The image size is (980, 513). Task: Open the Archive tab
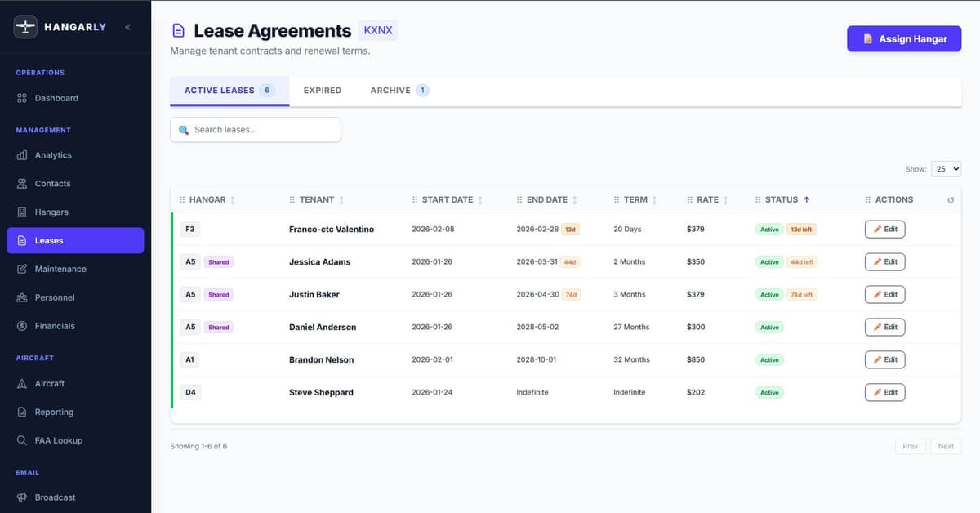(390, 90)
